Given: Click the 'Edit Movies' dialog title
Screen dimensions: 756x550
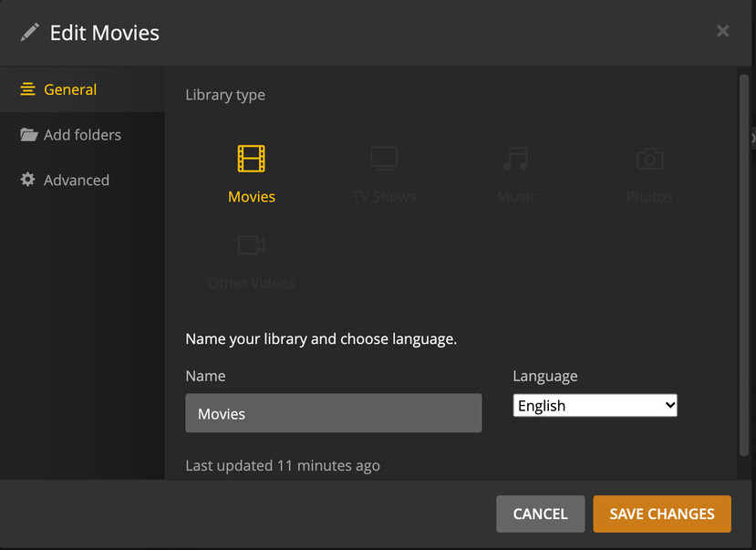Looking at the screenshot, I should coord(104,33).
